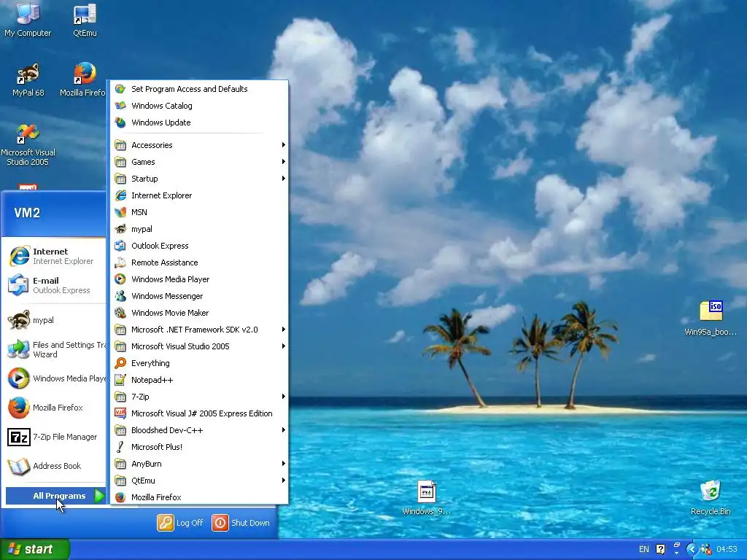Click the VM2 user name header
747x560 pixels.
27,213
